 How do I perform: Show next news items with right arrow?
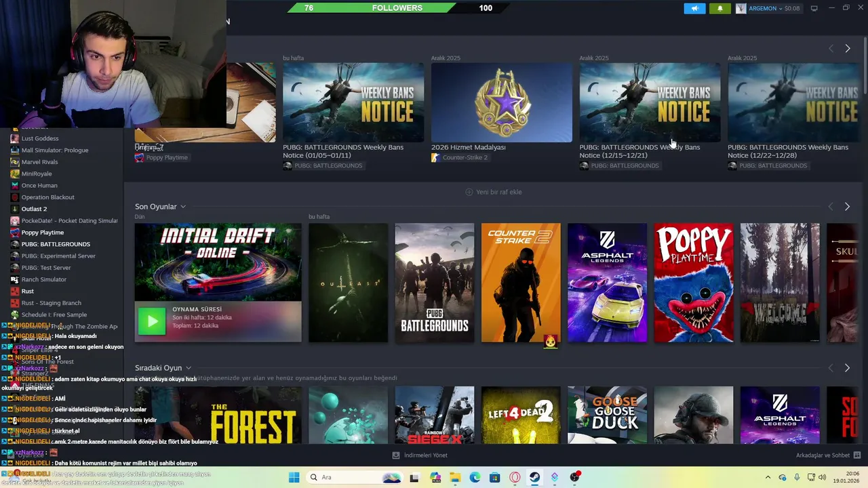847,48
